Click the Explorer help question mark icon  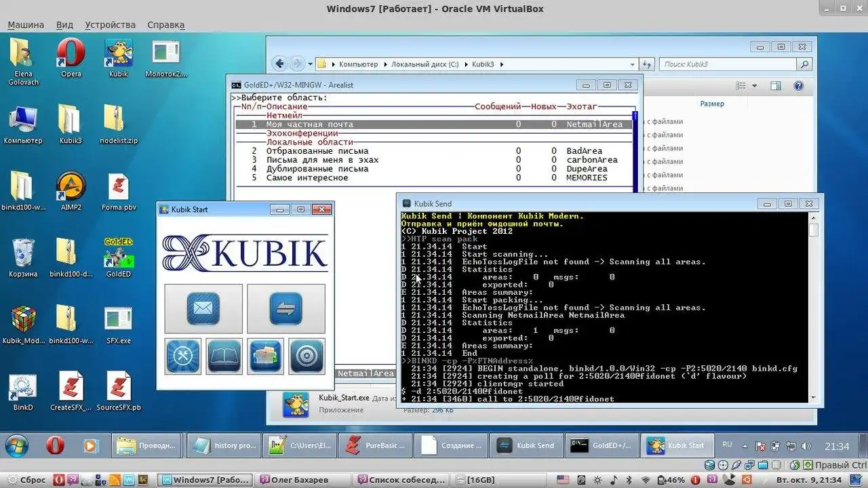[798, 86]
